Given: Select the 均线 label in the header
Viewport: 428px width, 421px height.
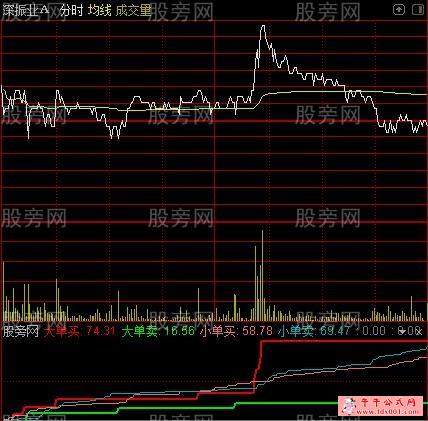Looking at the screenshot, I should (x=100, y=11).
